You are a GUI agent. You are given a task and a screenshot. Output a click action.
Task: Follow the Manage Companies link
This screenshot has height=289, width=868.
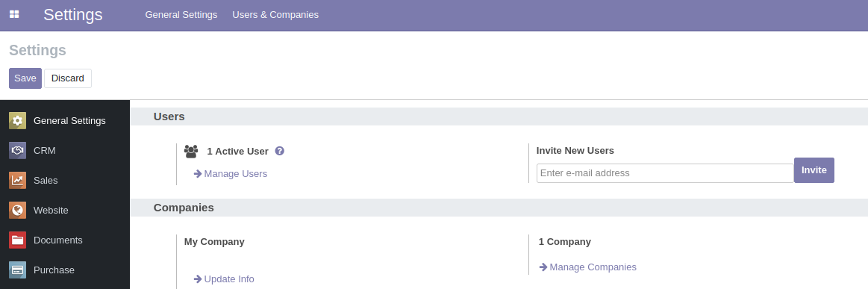(588, 267)
